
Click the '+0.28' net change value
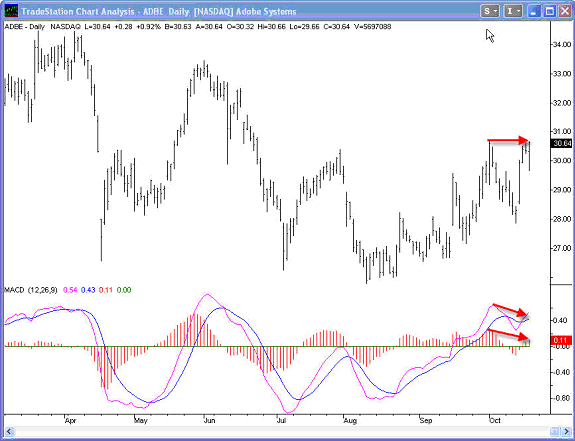pyautogui.click(x=124, y=27)
